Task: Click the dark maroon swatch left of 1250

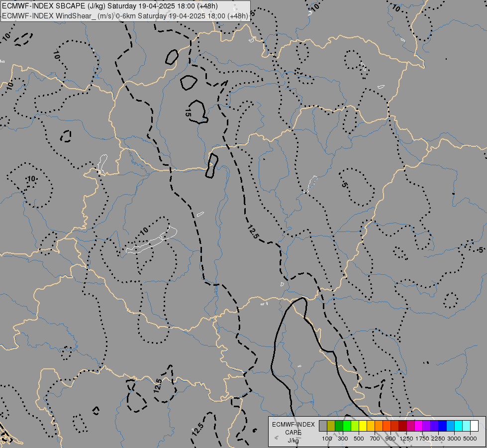Action: tap(402, 426)
